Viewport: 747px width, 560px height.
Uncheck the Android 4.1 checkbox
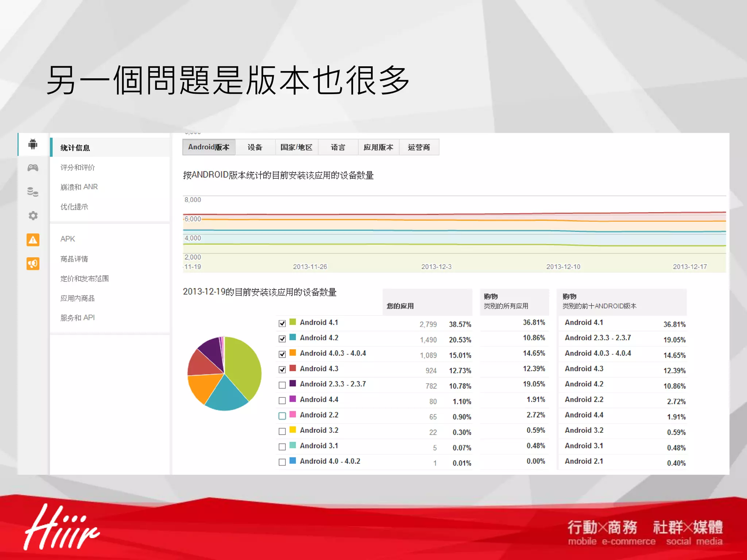tap(282, 323)
